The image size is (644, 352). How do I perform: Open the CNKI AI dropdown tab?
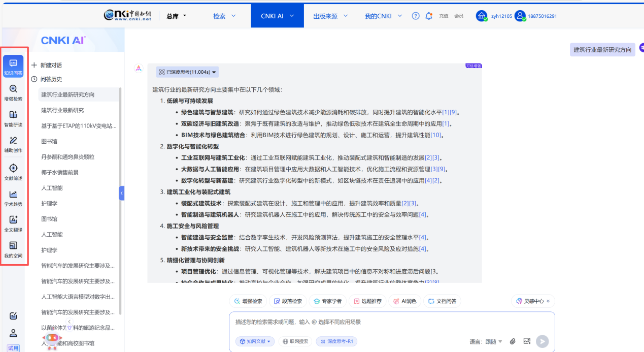point(277,16)
